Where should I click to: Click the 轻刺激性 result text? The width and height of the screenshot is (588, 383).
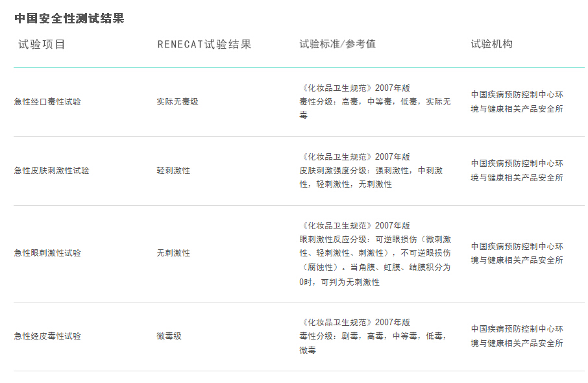pos(173,171)
